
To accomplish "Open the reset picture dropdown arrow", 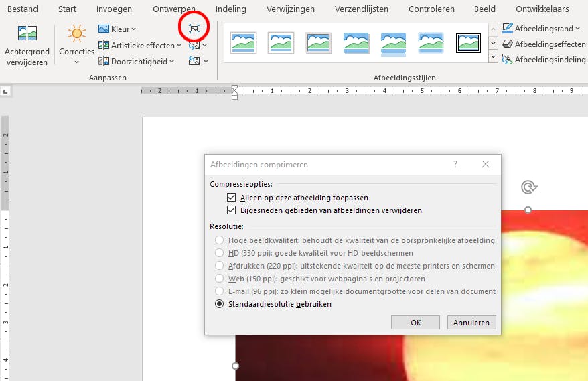I will pos(206,61).
